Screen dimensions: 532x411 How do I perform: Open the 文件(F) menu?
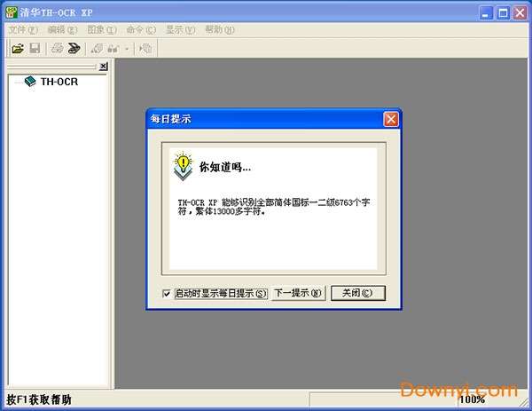[23, 30]
